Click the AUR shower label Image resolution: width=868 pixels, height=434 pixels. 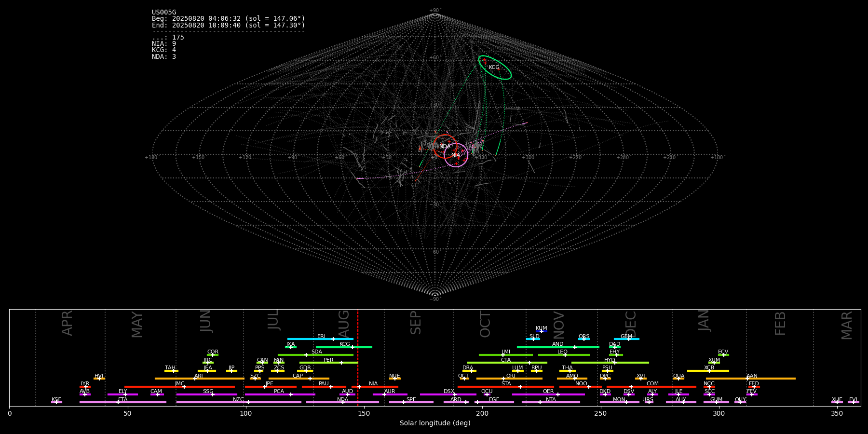(x=390, y=392)
